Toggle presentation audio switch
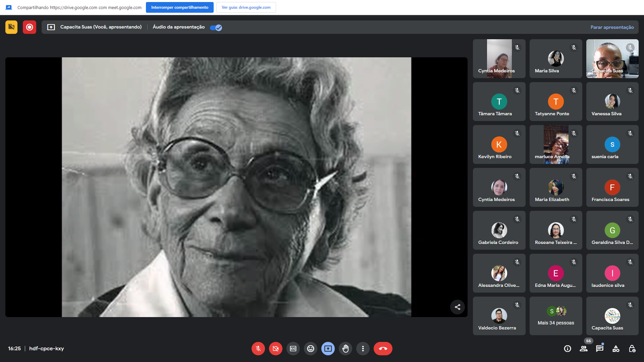 [x=216, y=27]
